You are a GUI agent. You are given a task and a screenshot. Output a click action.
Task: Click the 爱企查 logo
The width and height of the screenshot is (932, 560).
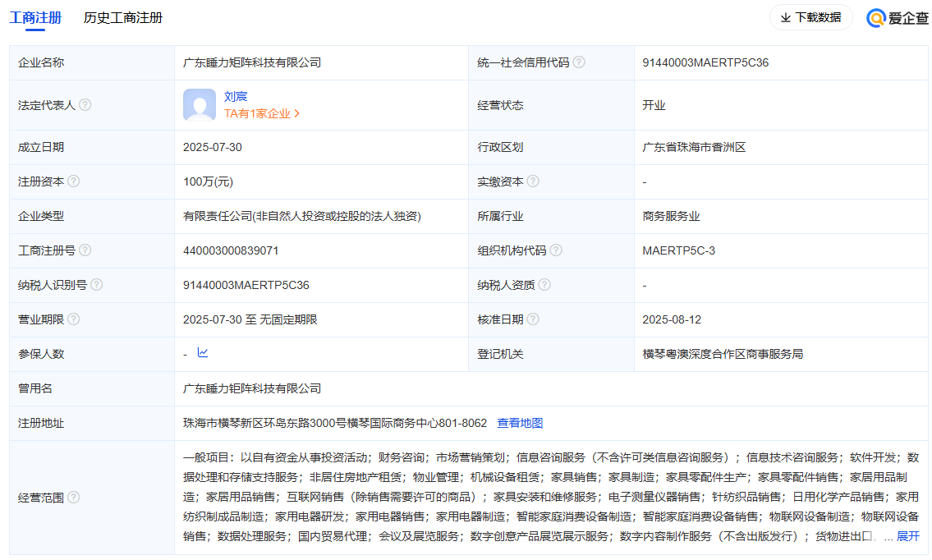(x=898, y=18)
